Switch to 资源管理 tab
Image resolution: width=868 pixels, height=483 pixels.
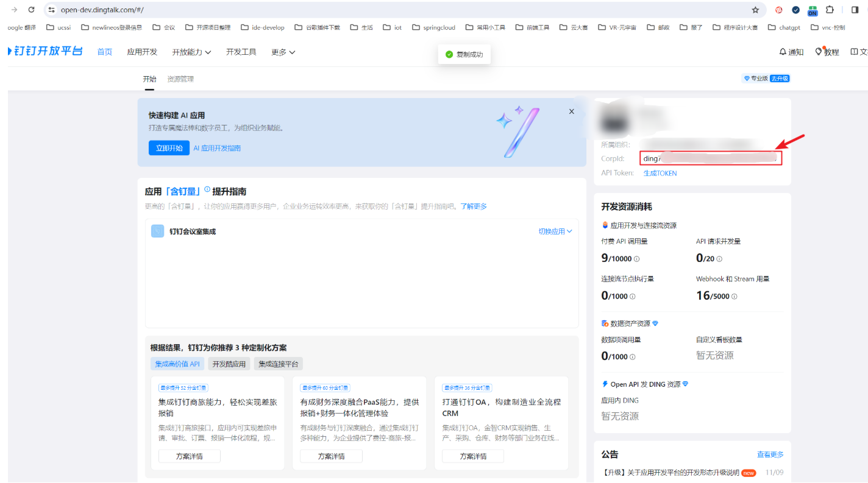click(180, 79)
